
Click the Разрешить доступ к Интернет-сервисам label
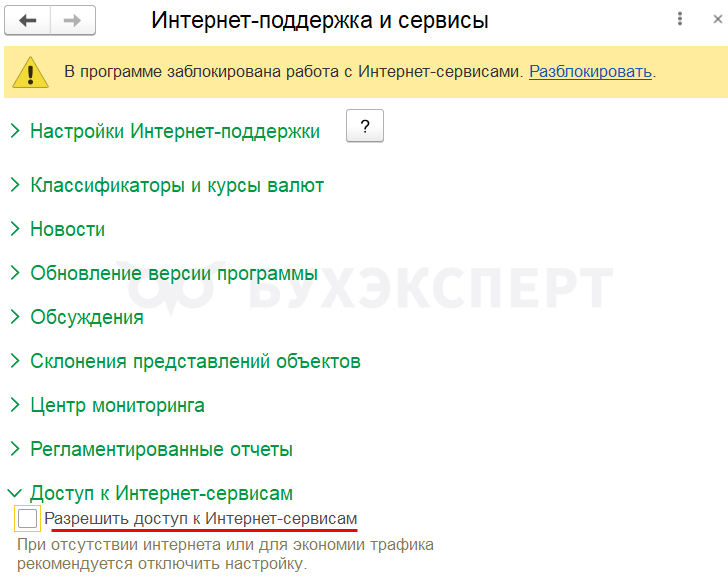(x=201, y=518)
